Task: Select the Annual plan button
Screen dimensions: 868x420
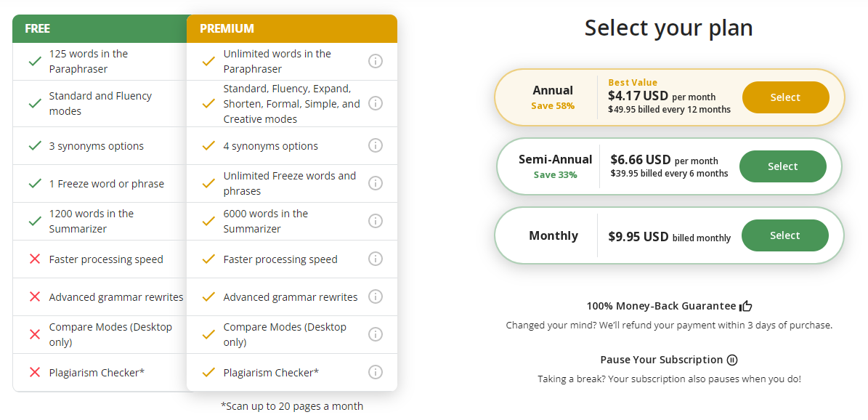Action: coord(785,97)
